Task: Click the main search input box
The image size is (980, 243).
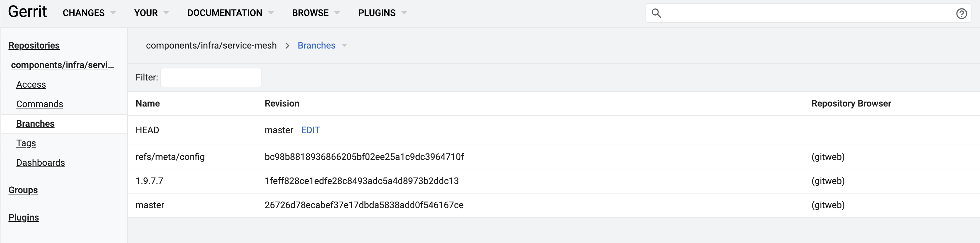Action: tap(809, 13)
